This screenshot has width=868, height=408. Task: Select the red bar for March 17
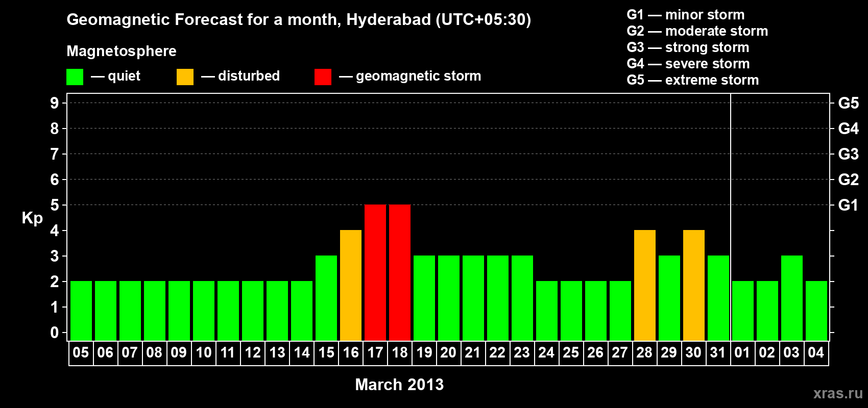[375, 272]
